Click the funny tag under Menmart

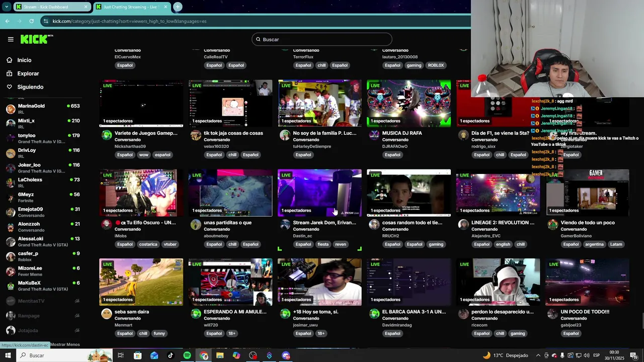click(x=159, y=333)
